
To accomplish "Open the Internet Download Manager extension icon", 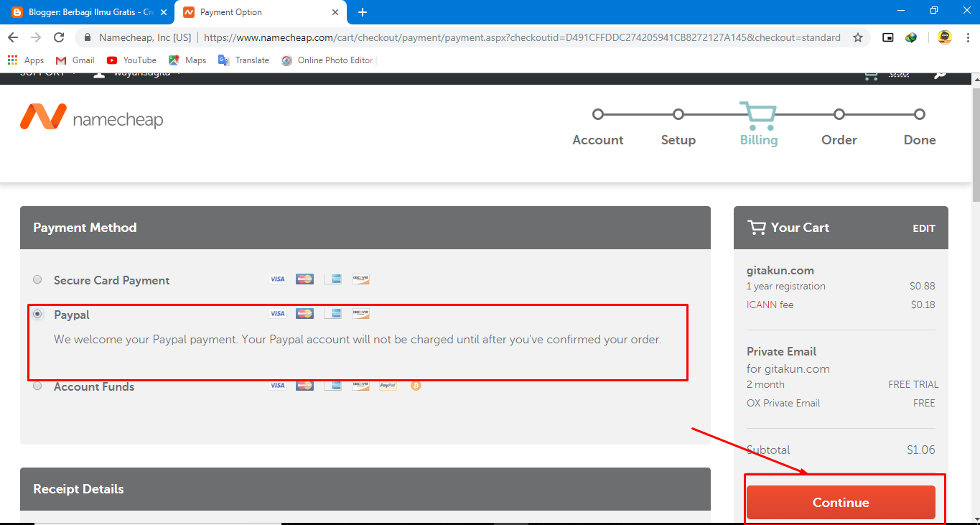I will (x=911, y=37).
